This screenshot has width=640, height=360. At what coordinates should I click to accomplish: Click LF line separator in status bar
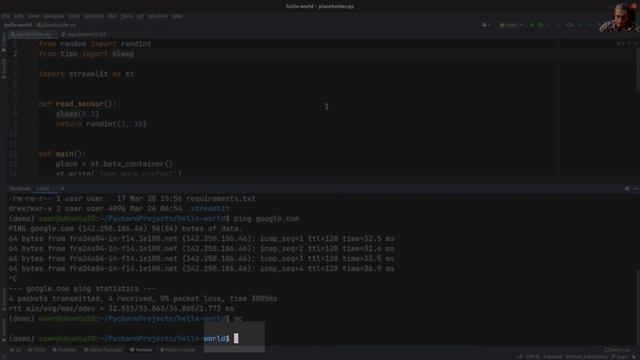point(519,357)
